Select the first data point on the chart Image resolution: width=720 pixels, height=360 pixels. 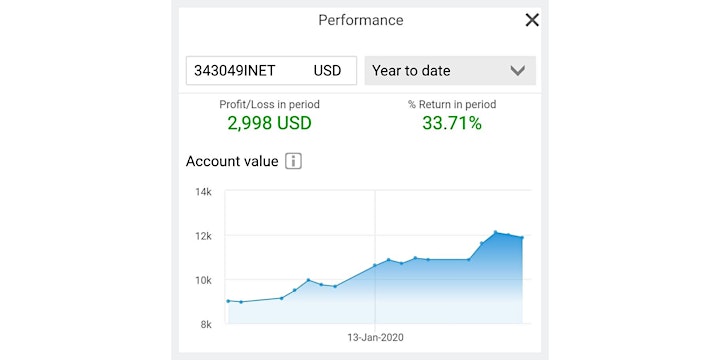point(228,301)
